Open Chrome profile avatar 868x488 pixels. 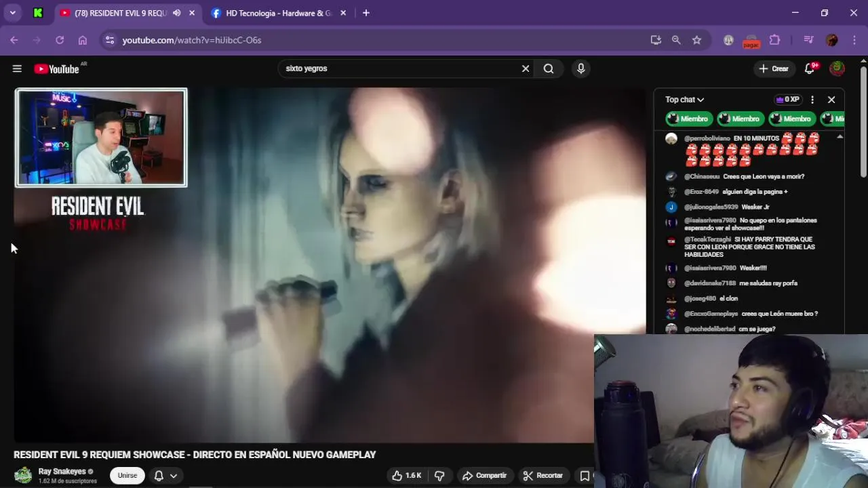coord(832,40)
